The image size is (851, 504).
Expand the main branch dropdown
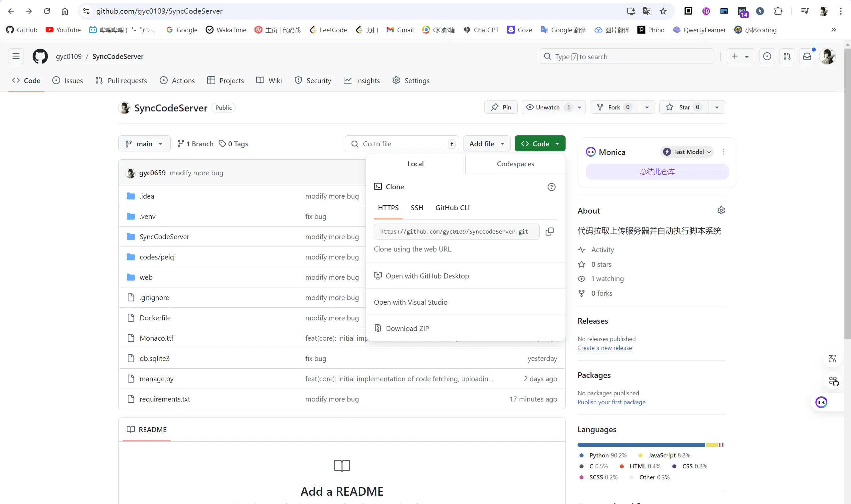(144, 144)
